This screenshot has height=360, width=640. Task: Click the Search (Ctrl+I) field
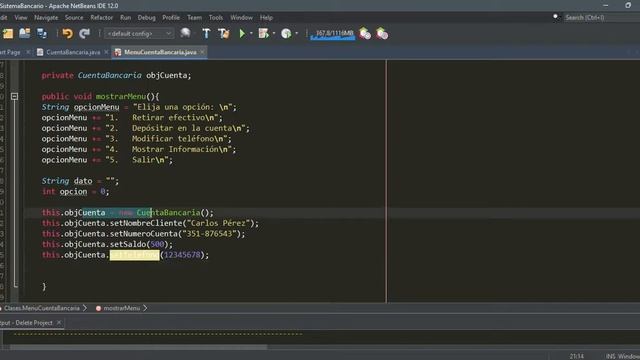(602, 18)
